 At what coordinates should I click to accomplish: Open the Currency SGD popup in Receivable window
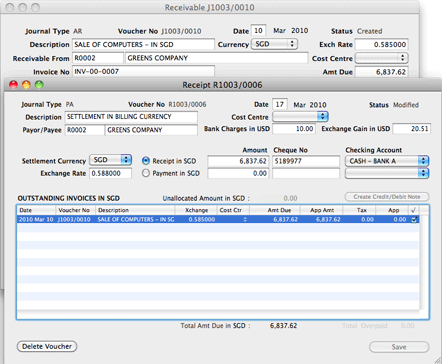point(274,44)
